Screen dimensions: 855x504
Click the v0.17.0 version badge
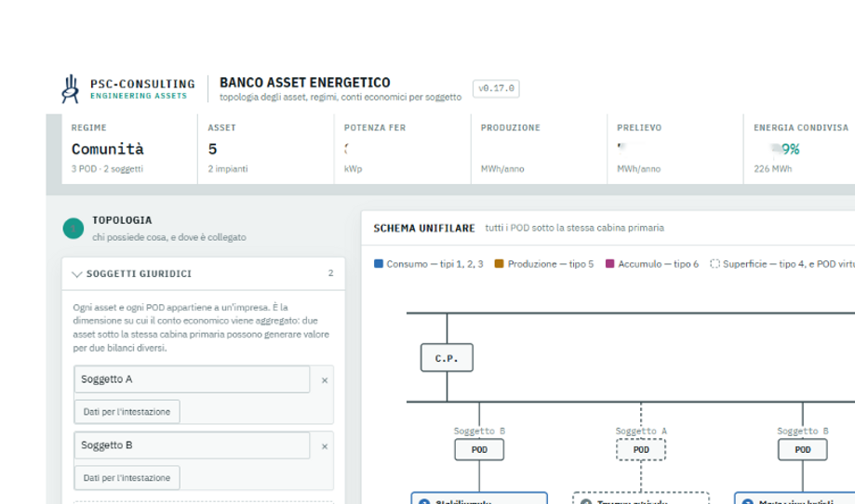[x=496, y=88]
